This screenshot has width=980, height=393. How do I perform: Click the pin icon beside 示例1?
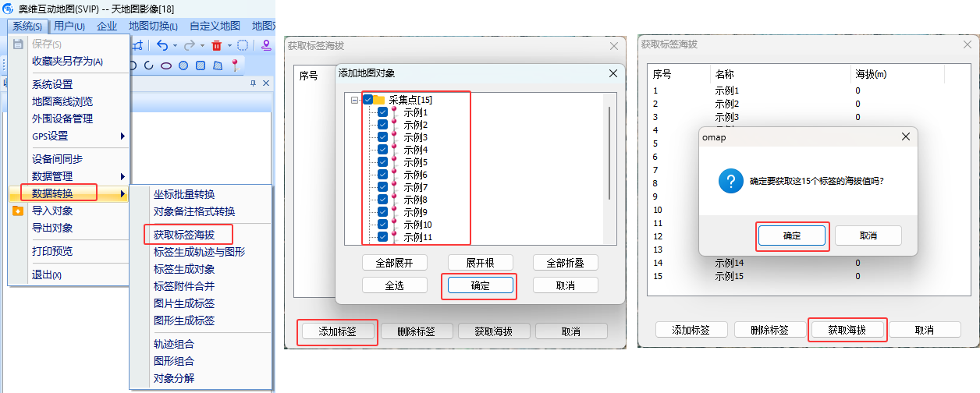pyautogui.click(x=394, y=112)
